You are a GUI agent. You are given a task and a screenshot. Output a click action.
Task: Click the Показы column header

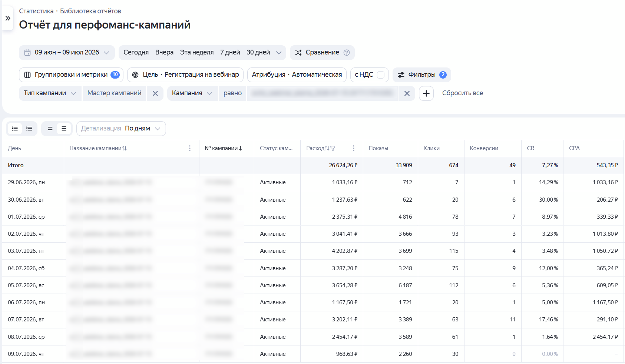[378, 148]
